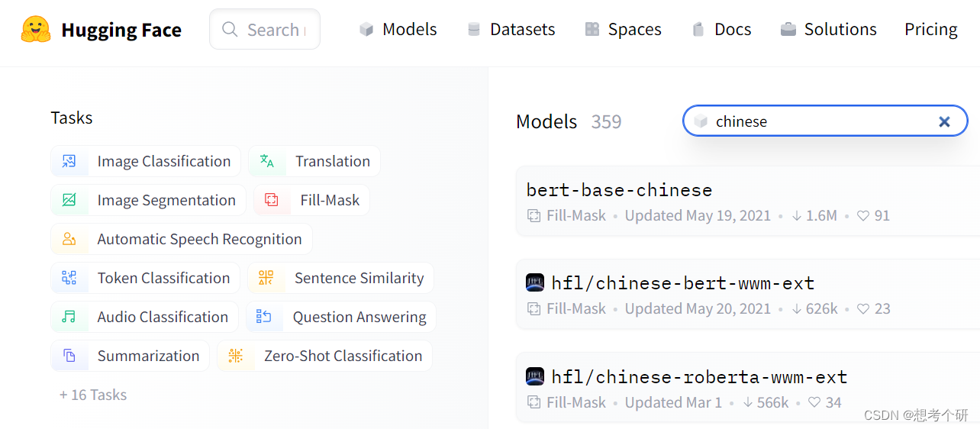This screenshot has height=429, width=980.
Task: Select the Fill-Mask task filter
Action: click(x=312, y=200)
